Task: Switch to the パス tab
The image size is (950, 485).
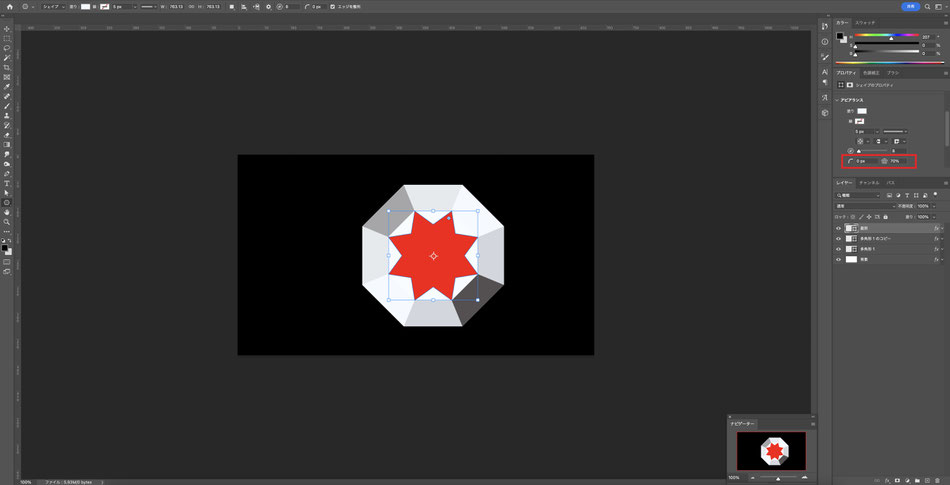Action: [x=891, y=182]
